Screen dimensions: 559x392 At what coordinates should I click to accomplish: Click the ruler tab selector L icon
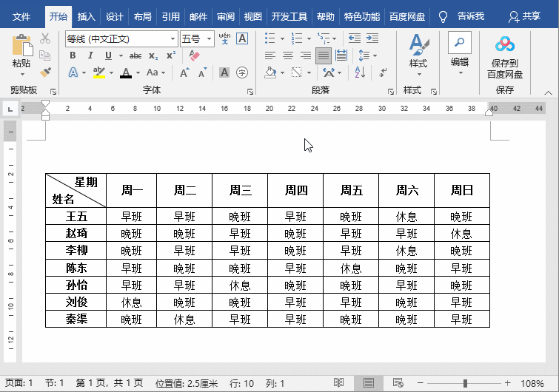click(10, 109)
